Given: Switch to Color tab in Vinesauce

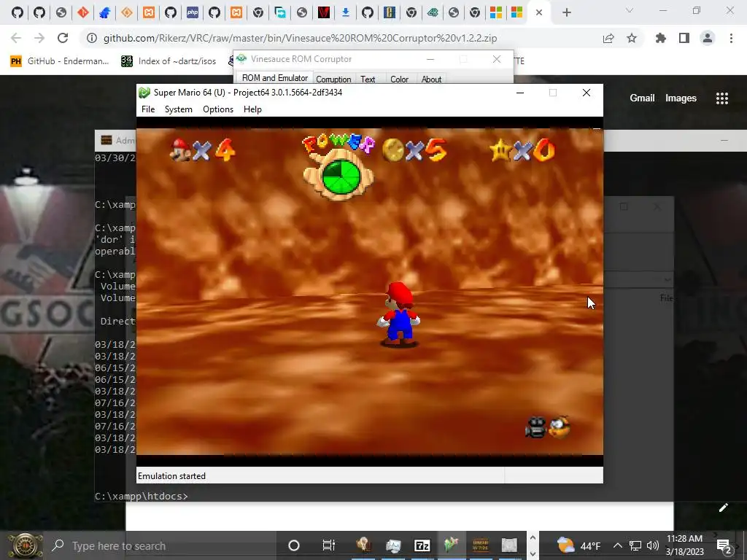Looking at the screenshot, I should 399,79.
